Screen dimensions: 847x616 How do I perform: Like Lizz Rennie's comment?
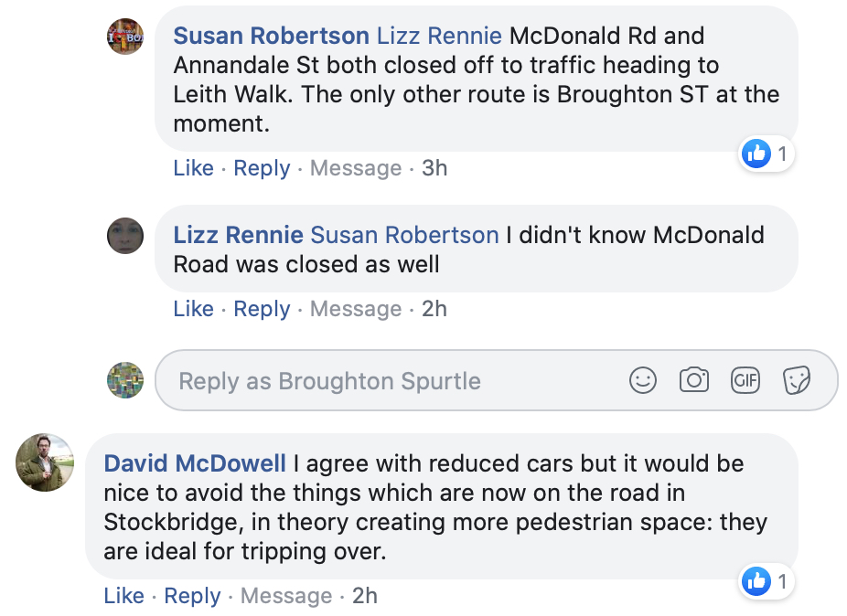pos(193,309)
